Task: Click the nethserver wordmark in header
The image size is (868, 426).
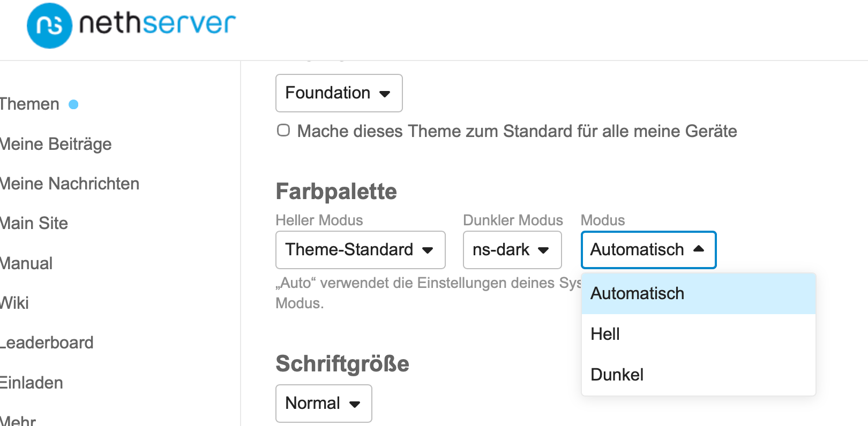Action: [157, 24]
